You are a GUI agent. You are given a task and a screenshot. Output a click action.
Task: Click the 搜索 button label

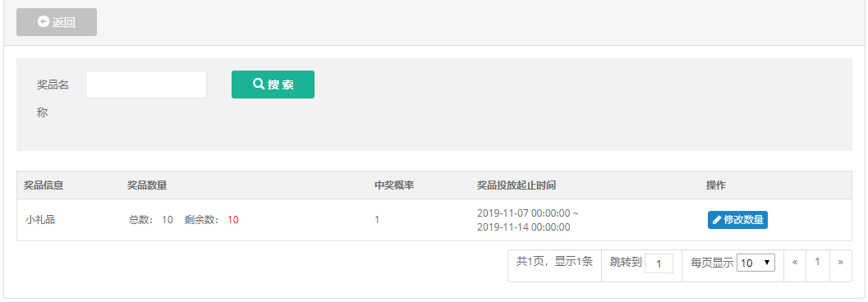pyautogui.click(x=280, y=85)
